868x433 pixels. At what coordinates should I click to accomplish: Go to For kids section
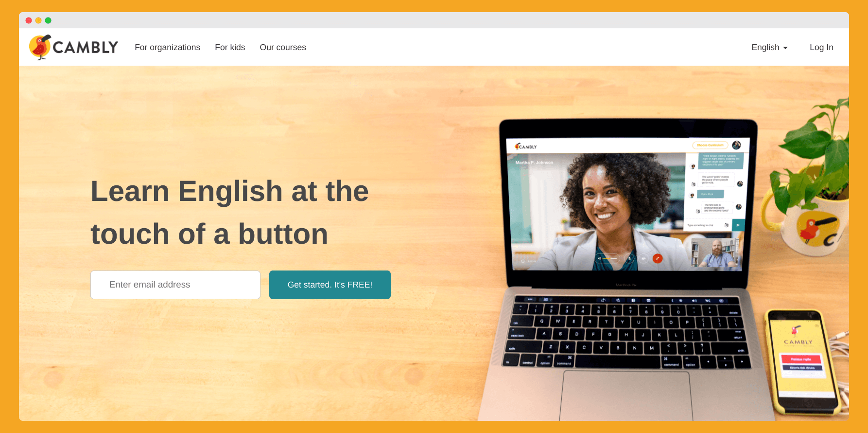(230, 47)
